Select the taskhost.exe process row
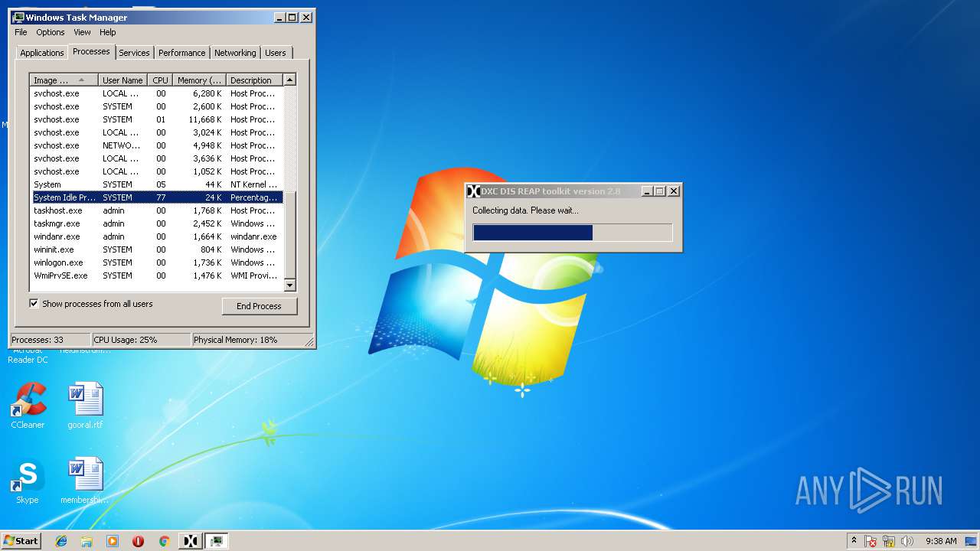This screenshot has height=551, width=980. point(157,210)
